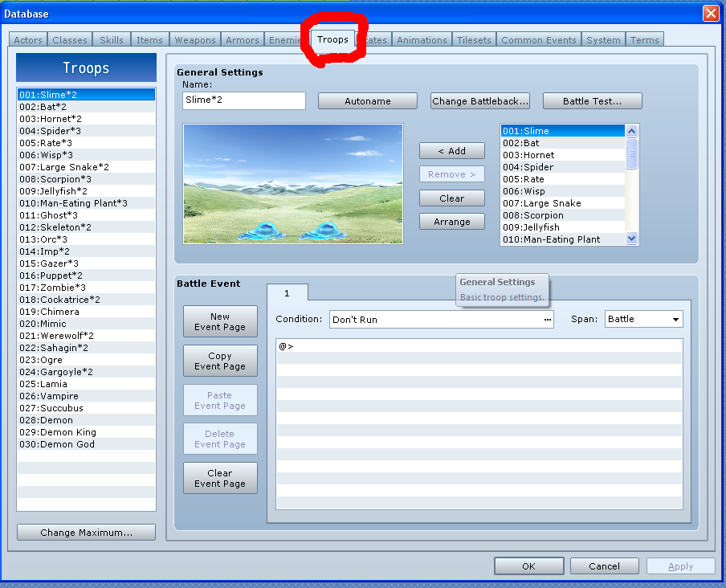
Task: Click the Add enemy button
Action: (451, 151)
